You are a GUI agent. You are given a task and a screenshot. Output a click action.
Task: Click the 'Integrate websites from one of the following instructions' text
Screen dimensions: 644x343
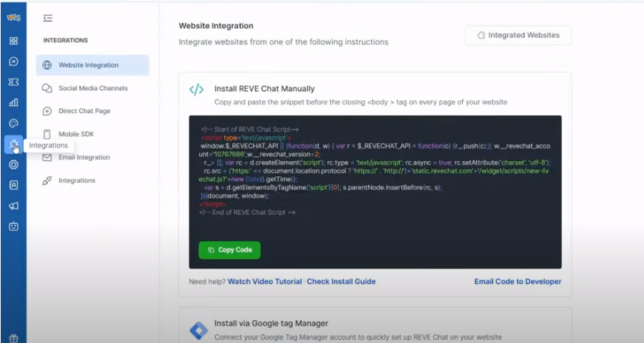point(284,42)
